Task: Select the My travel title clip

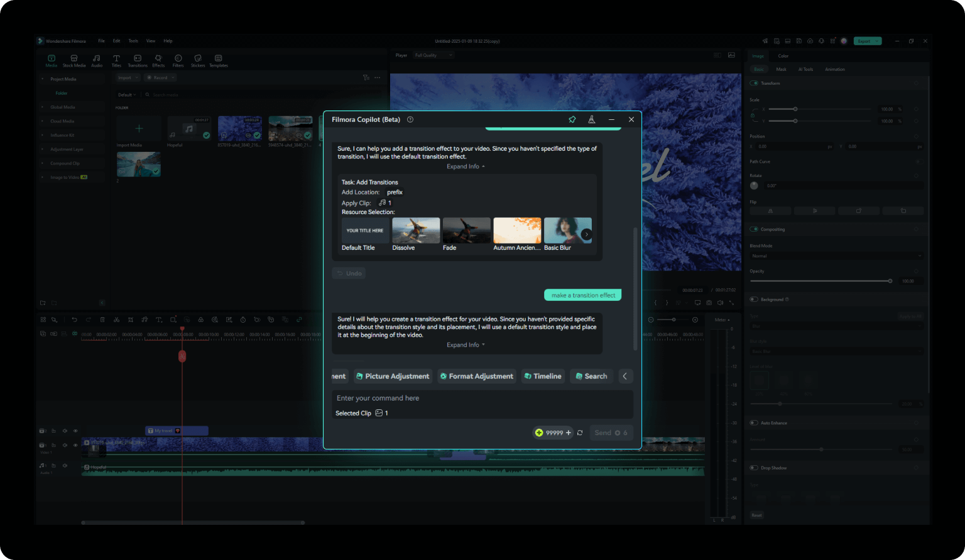Action: [177, 431]
